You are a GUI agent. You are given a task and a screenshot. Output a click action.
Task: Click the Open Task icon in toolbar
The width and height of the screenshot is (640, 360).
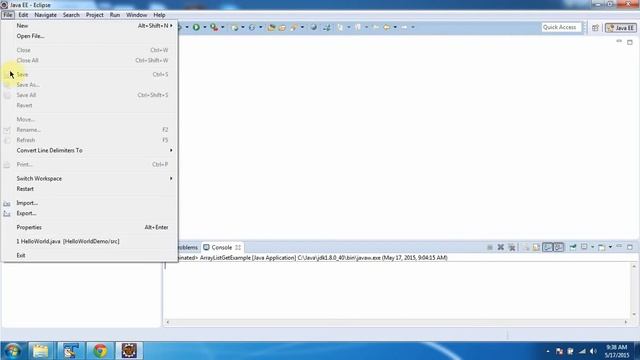[282, 27]
